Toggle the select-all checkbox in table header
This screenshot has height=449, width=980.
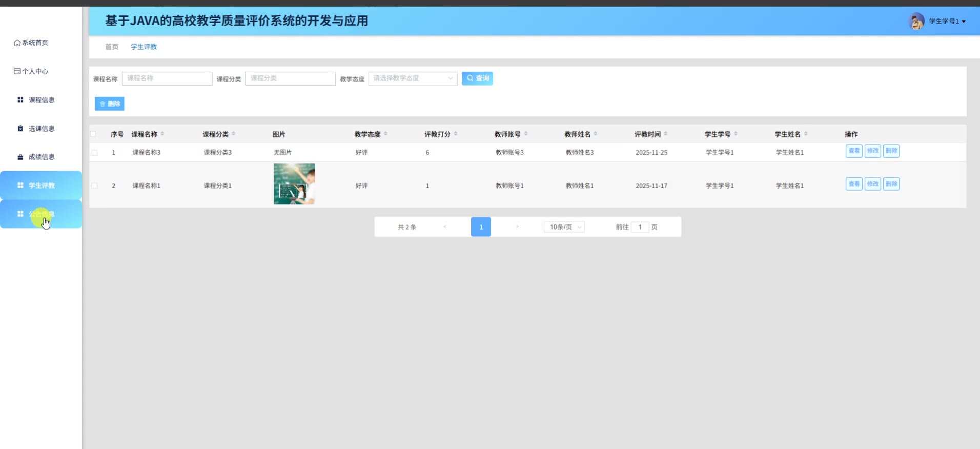pos(93,134)
